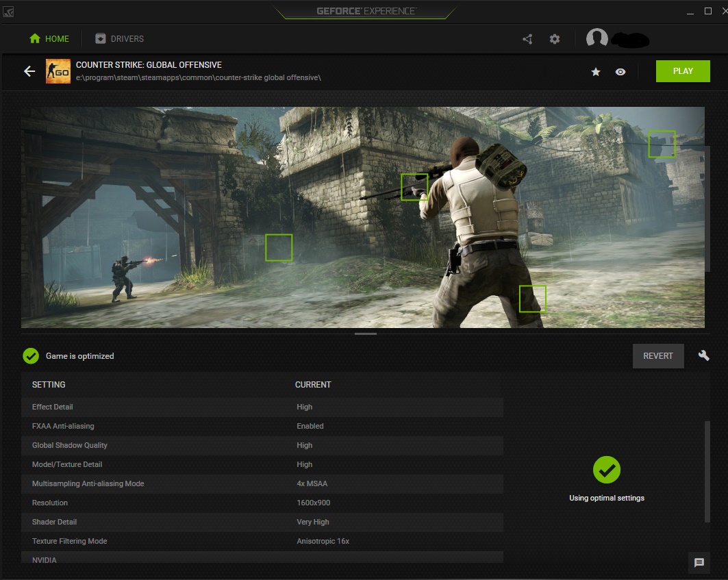Mark game as favorite with star icon

coord(596,71)
